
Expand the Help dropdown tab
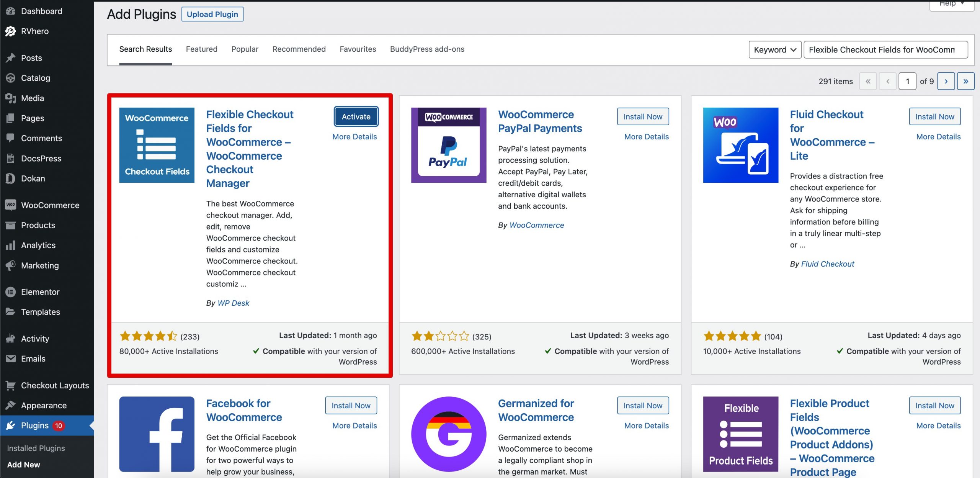pos(952,5)
